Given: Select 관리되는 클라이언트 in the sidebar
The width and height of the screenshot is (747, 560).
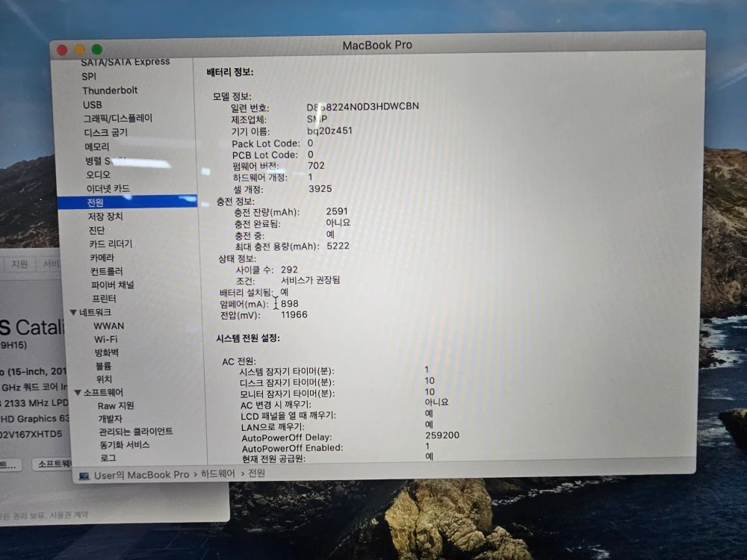Looking at the screenshot, I should 136,432.
